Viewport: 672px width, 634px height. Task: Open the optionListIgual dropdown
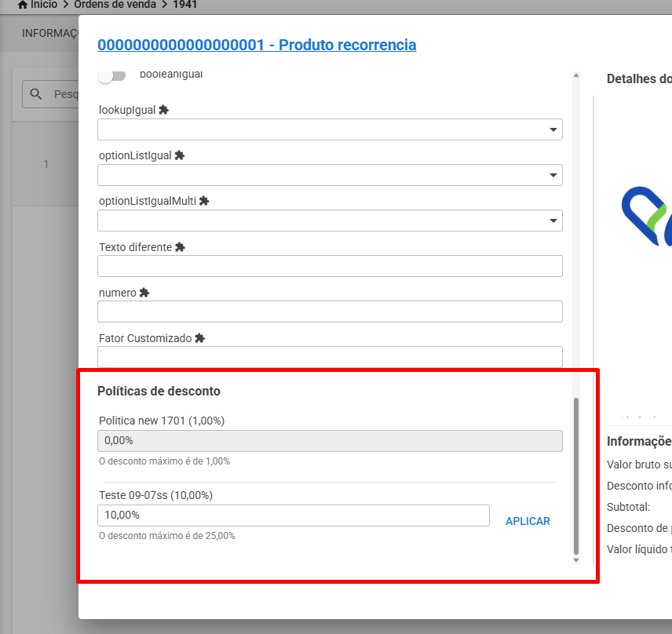(330, 175)
